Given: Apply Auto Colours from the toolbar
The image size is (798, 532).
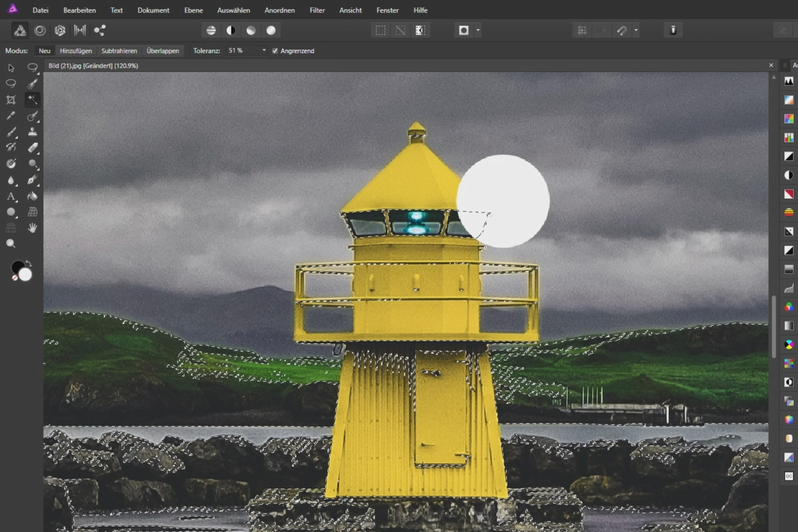Looking at the screenshot, I should (x=251, y=31).
